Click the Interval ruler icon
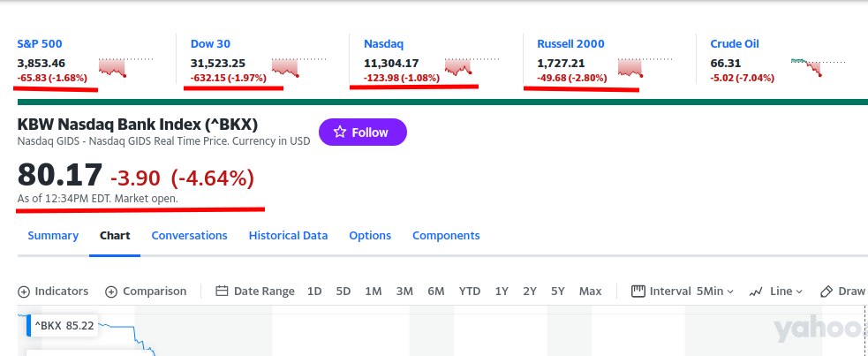 638,292
